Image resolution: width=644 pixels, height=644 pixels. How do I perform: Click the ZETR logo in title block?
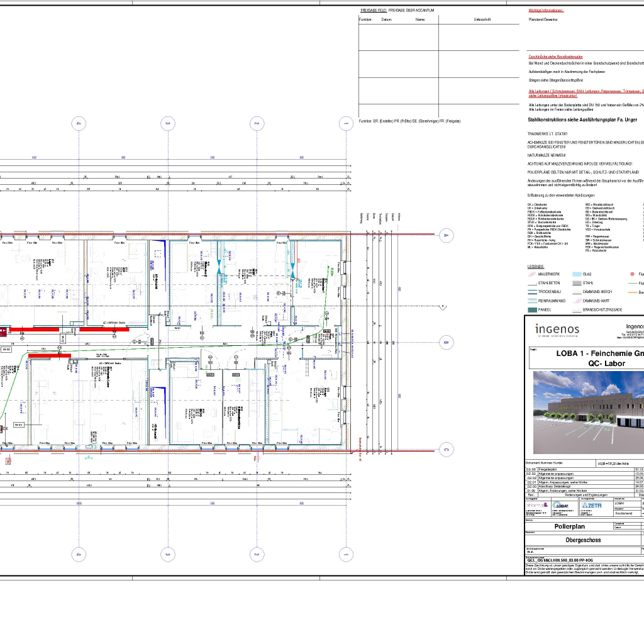[x=592, y=505]
